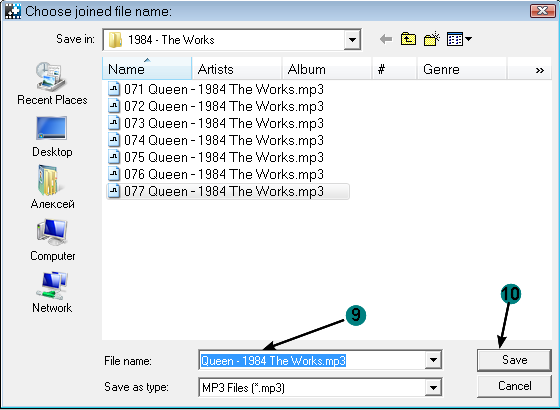Screen dimensions: 560x410
Task: Open Network location
Action: (52, 292)
